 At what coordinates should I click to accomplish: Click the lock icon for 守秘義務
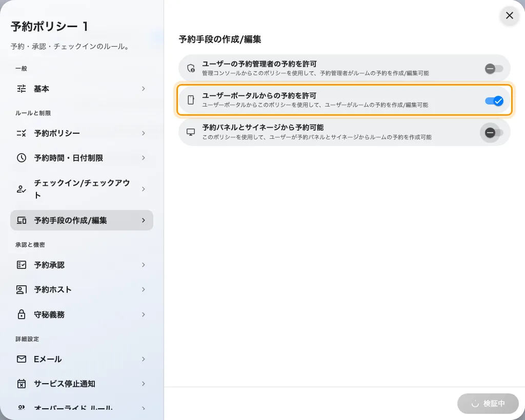click(22, 314)
